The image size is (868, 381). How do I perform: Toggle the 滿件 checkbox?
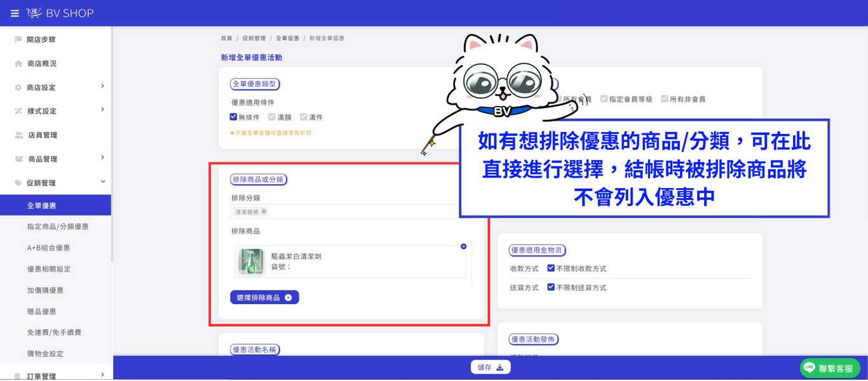[x=304, y=117]
